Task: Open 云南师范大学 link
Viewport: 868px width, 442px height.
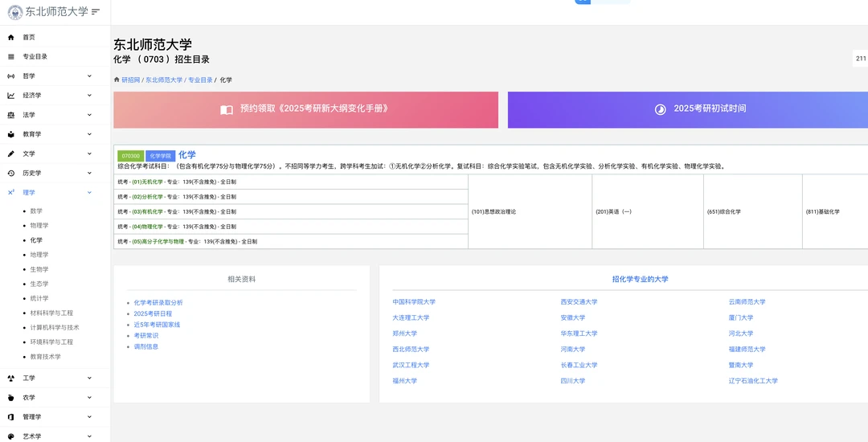Action: (747, 302)
